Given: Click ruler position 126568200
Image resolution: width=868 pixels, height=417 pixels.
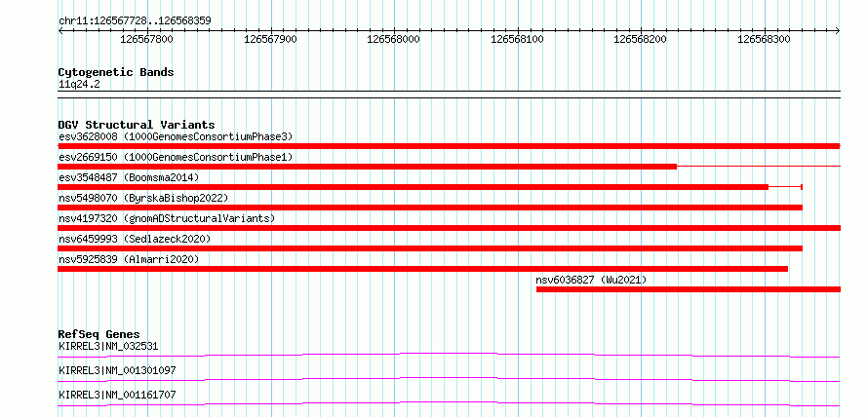Looking at the screenshot, I should pos(641,39).
